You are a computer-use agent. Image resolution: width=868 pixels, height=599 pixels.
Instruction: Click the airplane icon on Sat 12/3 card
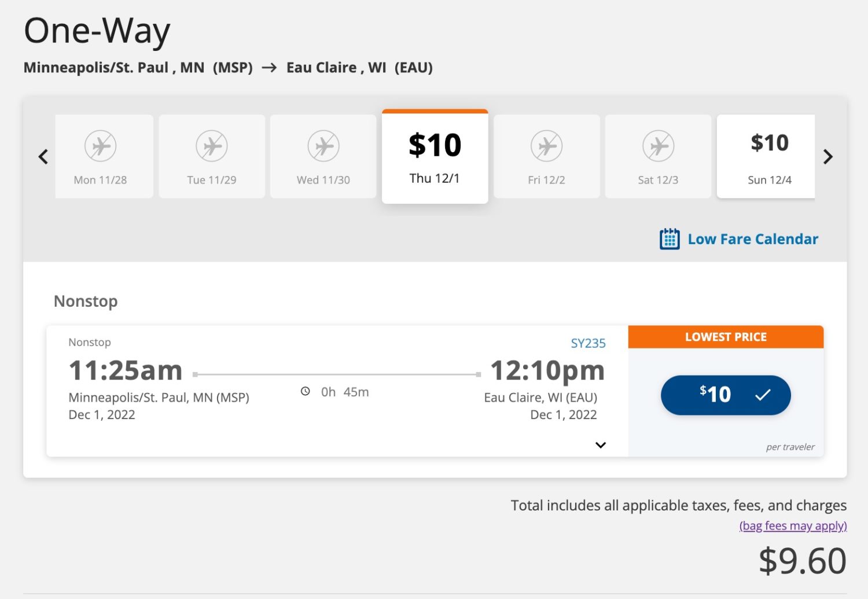(657, 146)
